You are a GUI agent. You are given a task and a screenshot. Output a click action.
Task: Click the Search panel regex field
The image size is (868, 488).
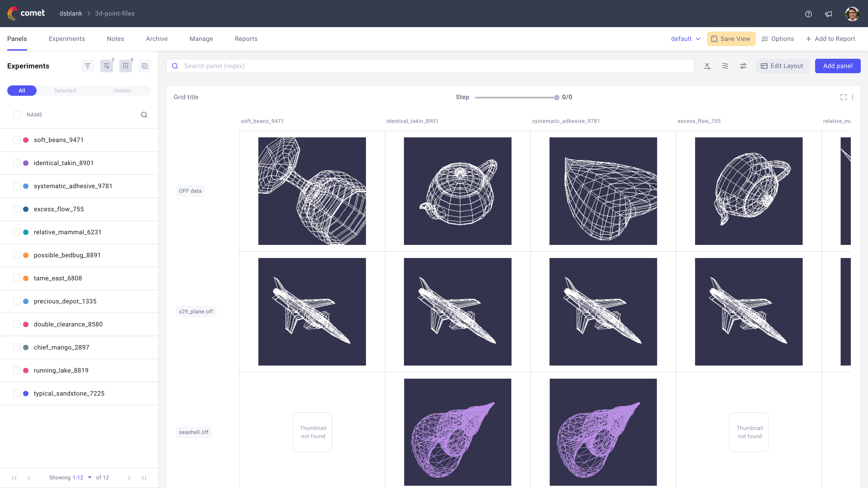pos(435,66)
